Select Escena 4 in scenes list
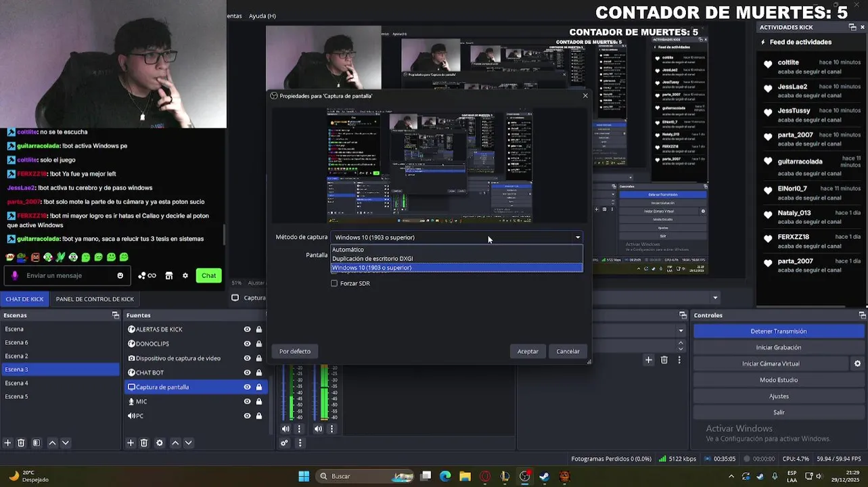The image size is (868, 487). tap(60, 383)
